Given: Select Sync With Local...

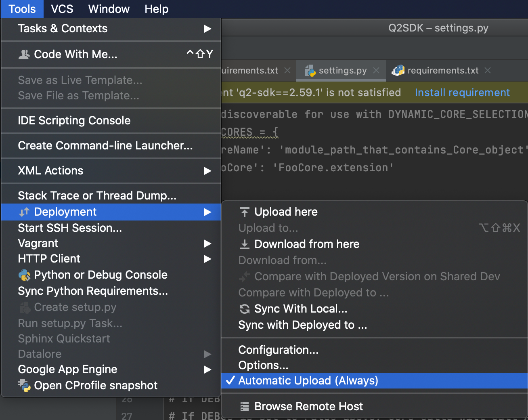Looking at the screenshot, I should [375, 309].
